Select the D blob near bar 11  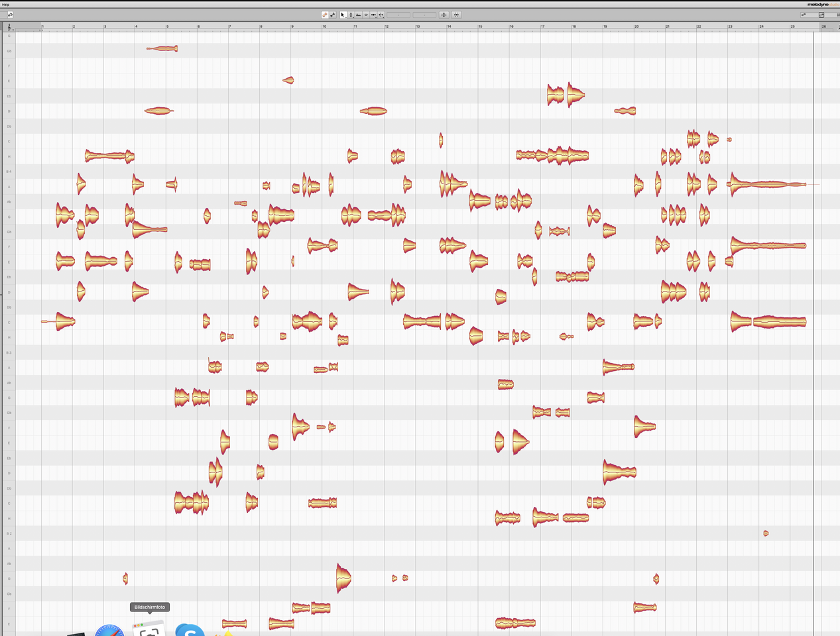[373, 111]
